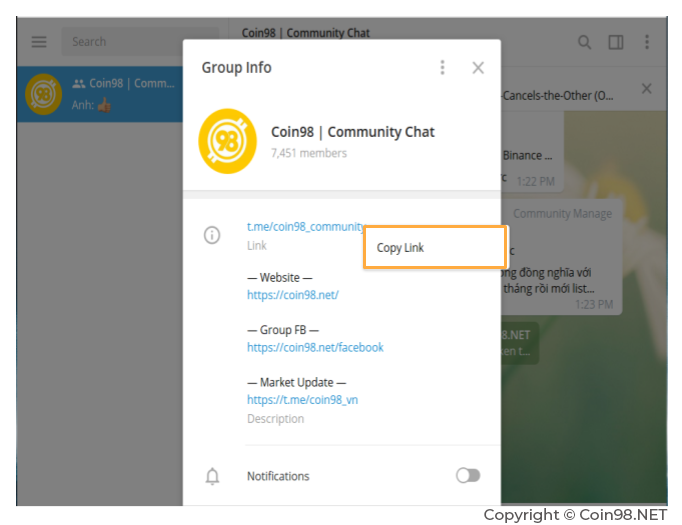682x525 pixels.
Task: Open the hamburger main menu
Action: tap(39, 42)
